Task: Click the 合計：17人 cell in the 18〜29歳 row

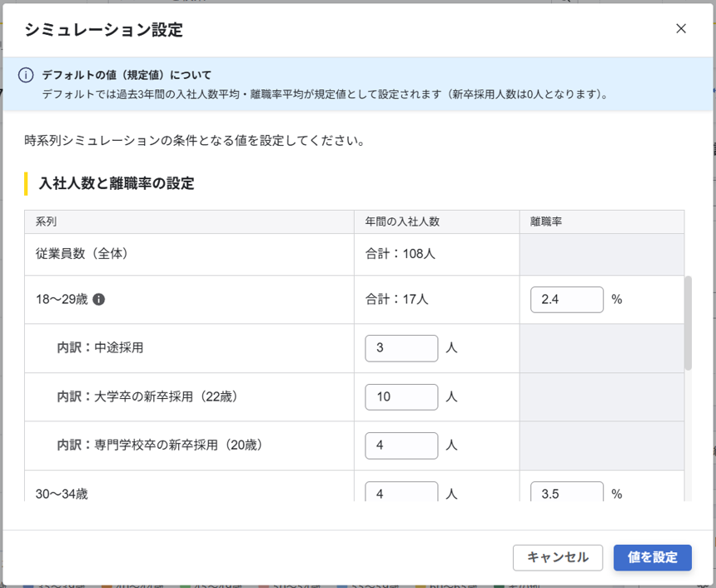Action: point(397,300)
